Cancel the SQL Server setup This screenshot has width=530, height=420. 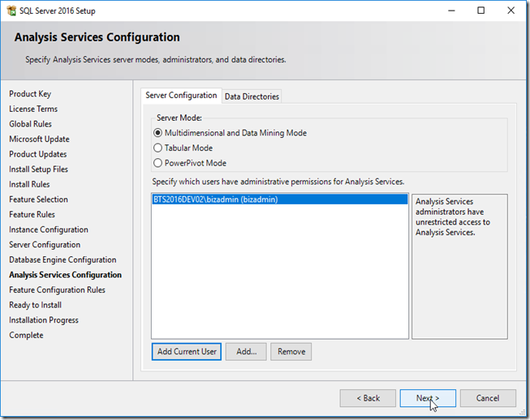(x=488, y=398)
